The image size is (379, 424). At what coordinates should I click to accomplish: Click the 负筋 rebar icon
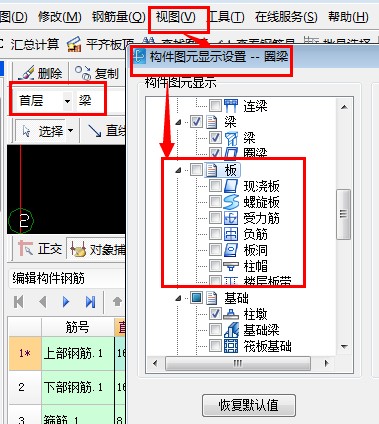[231, 234]
